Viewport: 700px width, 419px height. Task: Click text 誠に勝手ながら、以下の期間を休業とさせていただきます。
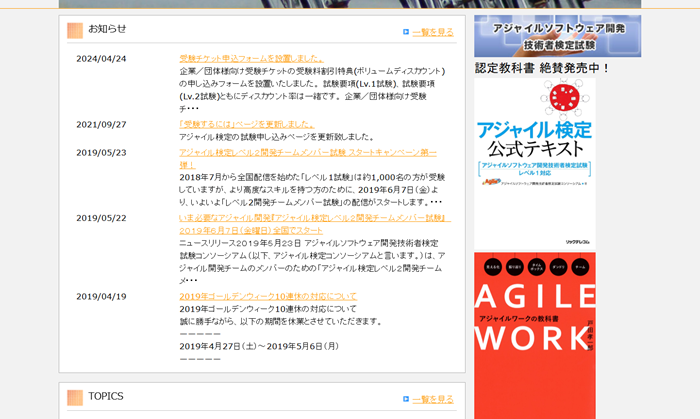tap(281, 321)
